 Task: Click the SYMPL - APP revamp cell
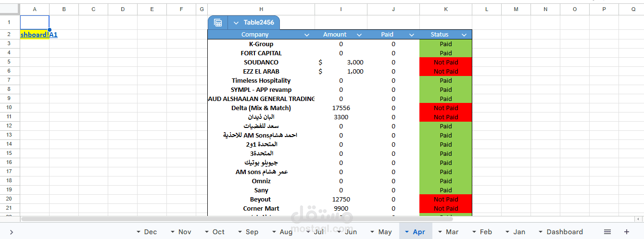click(261, 89)
